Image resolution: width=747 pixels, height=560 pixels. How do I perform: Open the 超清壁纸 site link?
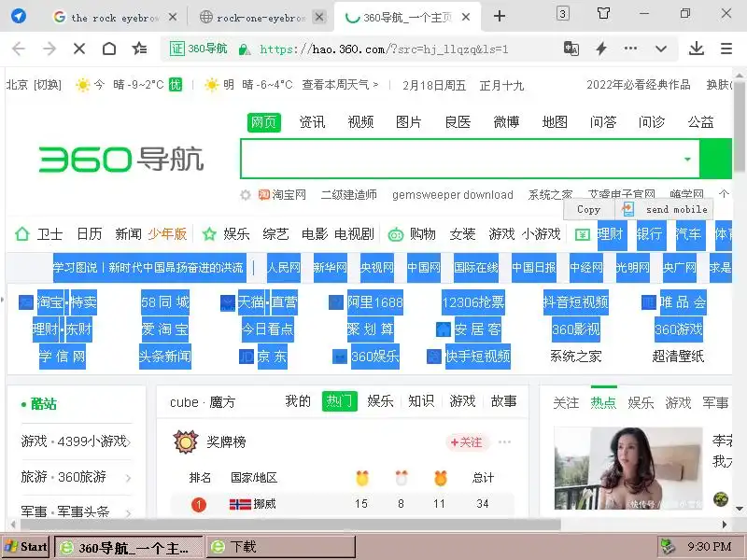678,357
